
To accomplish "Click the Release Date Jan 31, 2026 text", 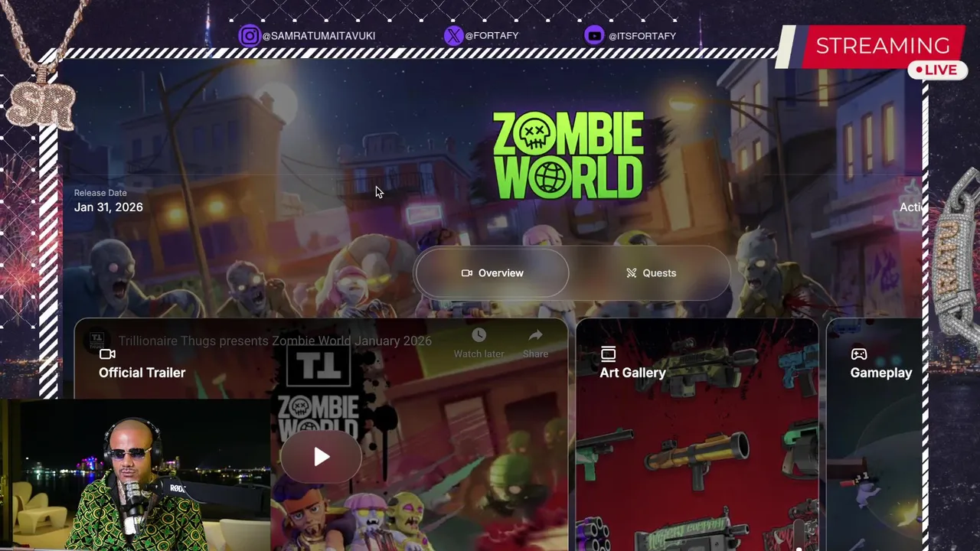I will (108, 201).
